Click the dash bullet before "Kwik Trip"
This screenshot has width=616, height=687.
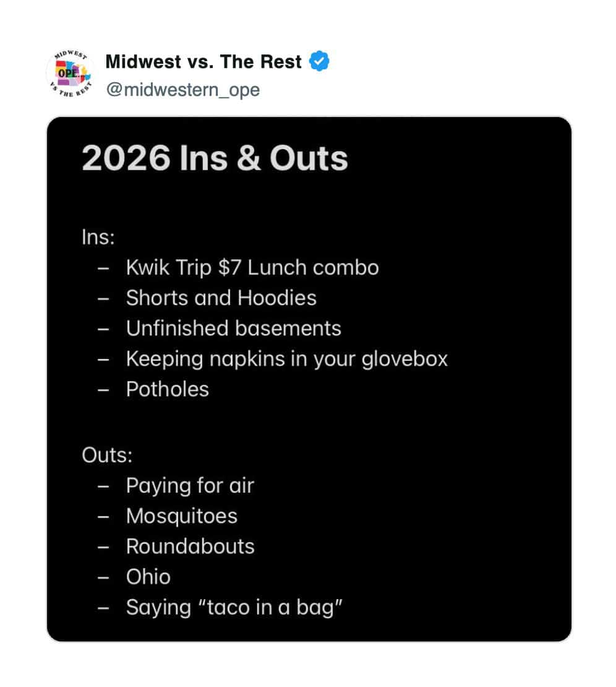103,268
